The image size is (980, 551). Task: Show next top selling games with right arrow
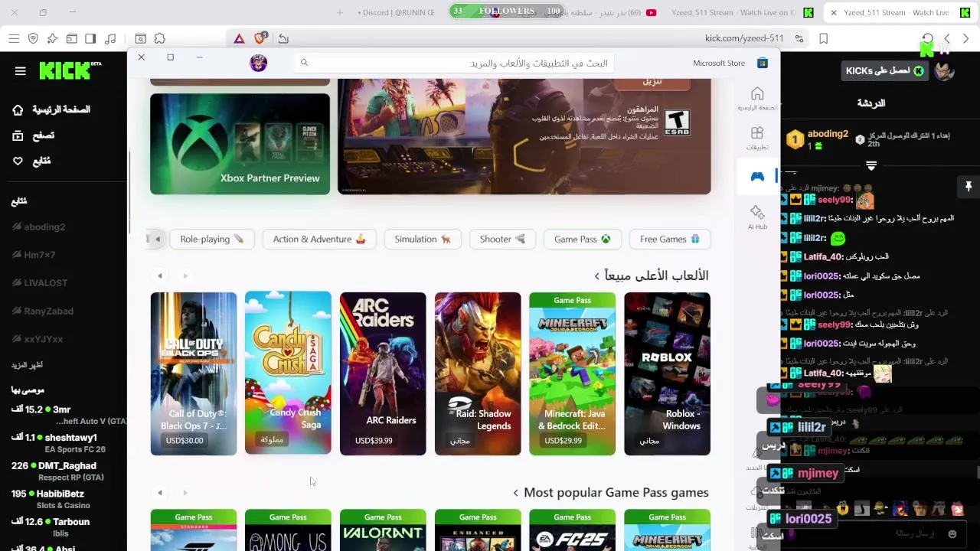point(185,275)
